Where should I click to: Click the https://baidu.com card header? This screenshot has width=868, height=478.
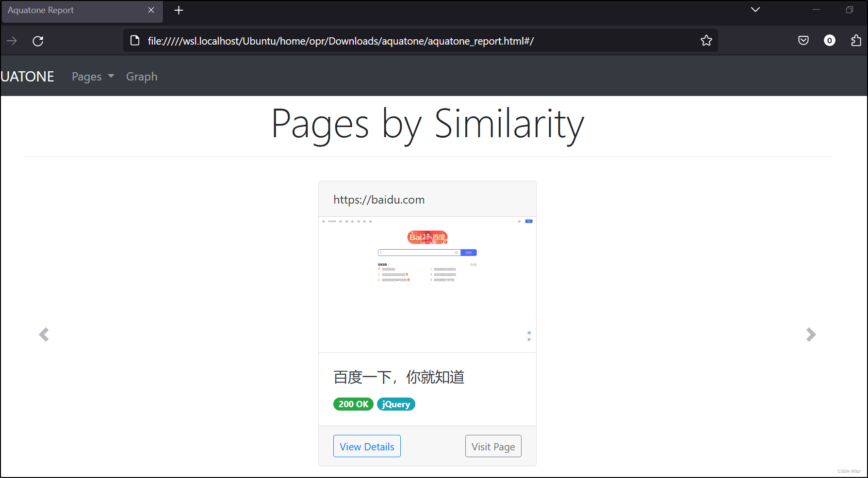click(427, 199)
